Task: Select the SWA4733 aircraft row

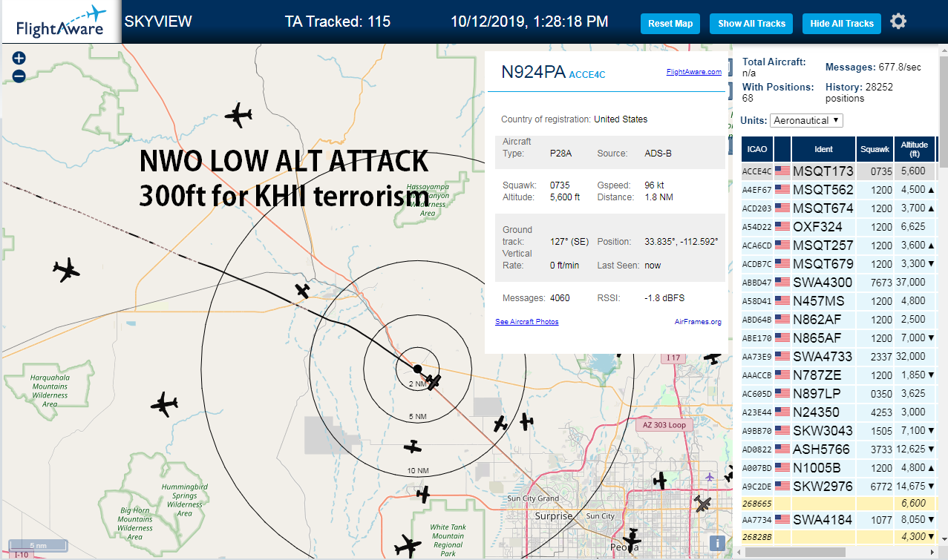Action: (839, 357)
